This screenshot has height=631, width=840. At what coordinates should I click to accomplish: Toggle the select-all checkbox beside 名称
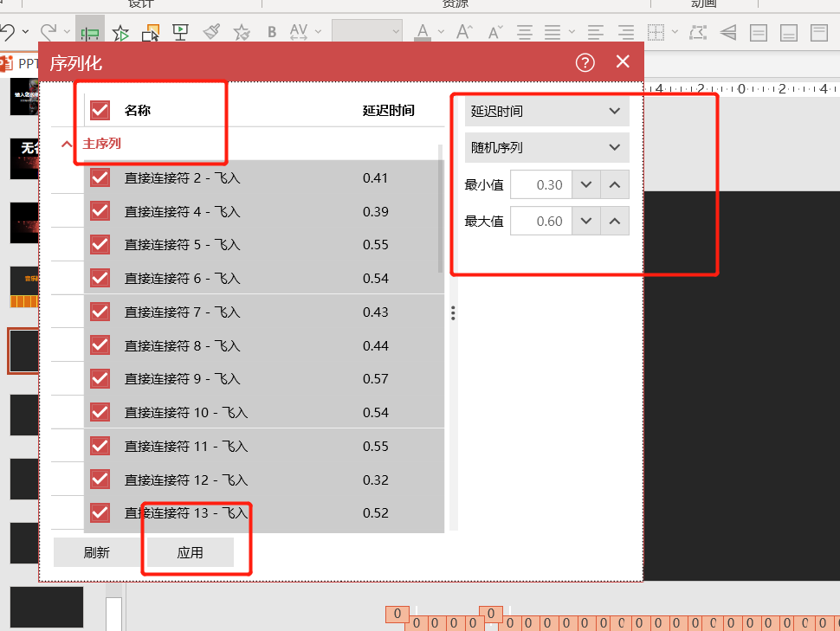click(100, 110)
